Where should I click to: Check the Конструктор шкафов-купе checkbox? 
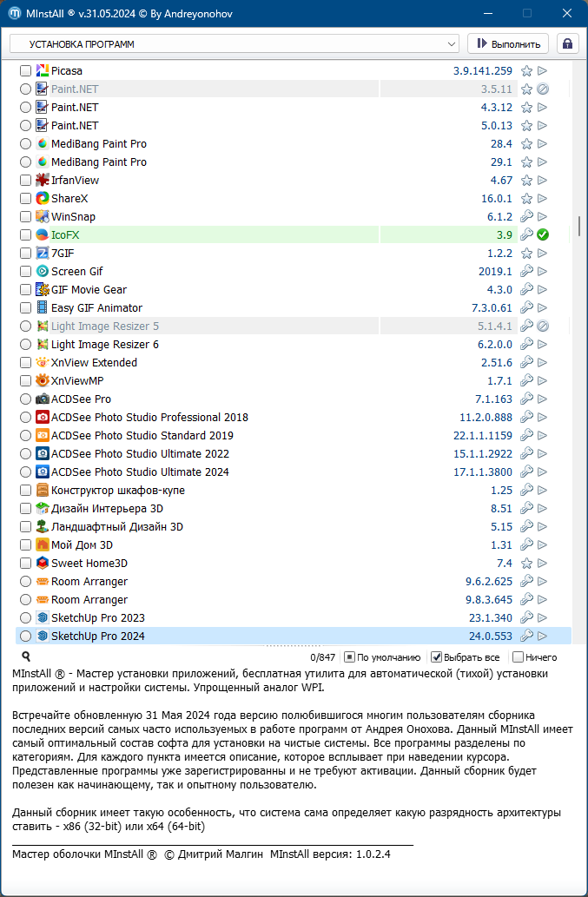coord(25,491)
